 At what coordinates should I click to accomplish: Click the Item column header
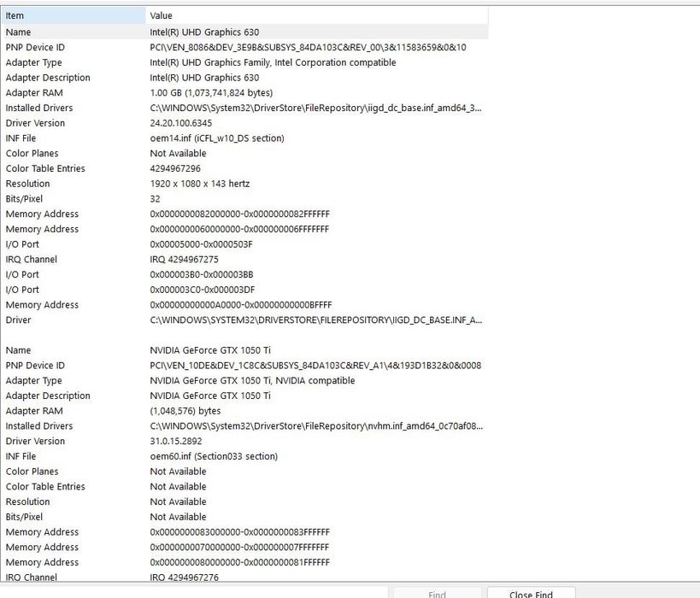tap(74, 15)
